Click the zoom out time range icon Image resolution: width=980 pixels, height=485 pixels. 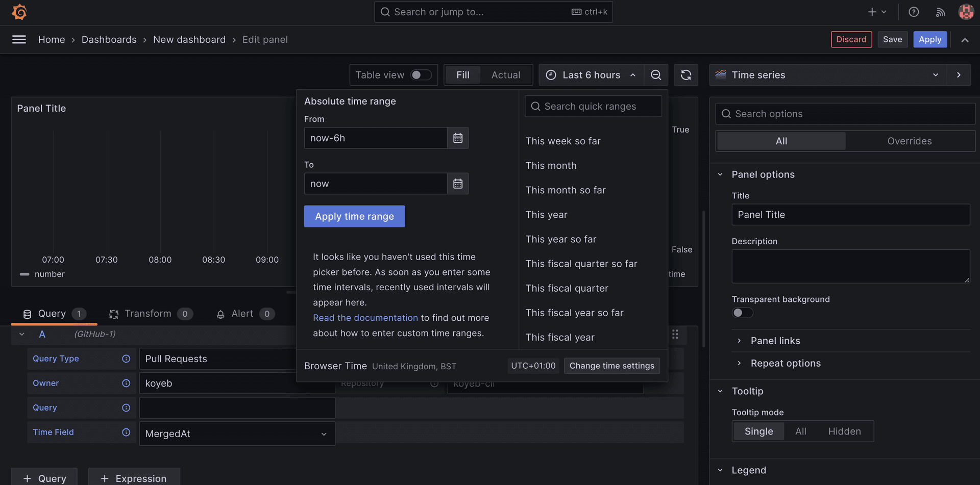(x=656, y=75)
